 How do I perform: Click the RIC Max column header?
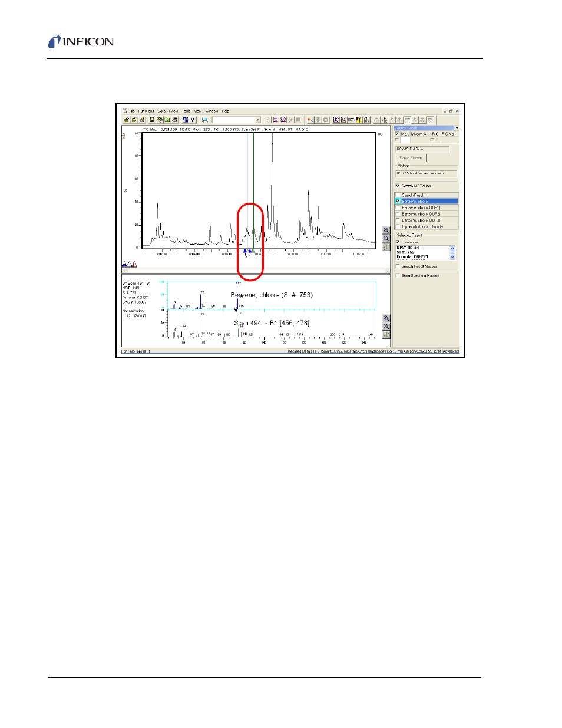click(449, 134)
